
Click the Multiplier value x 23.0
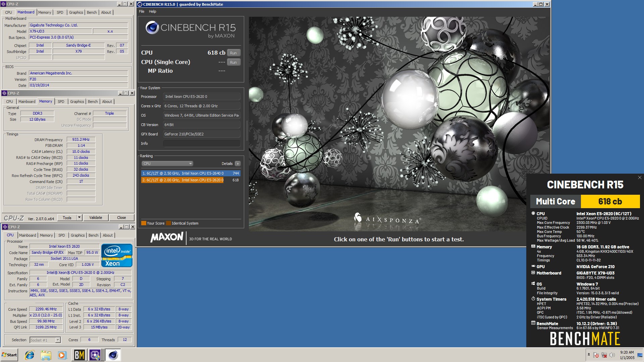(x=46, y=315)
